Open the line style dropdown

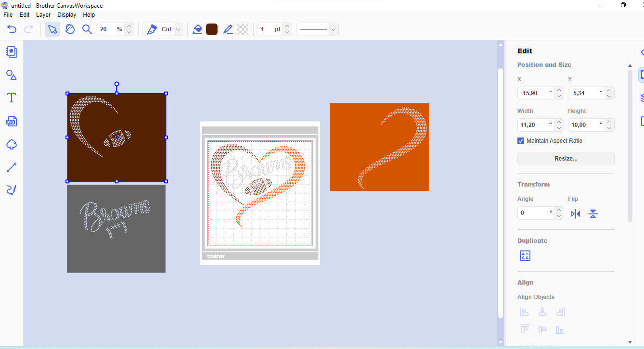coord(334,29)
